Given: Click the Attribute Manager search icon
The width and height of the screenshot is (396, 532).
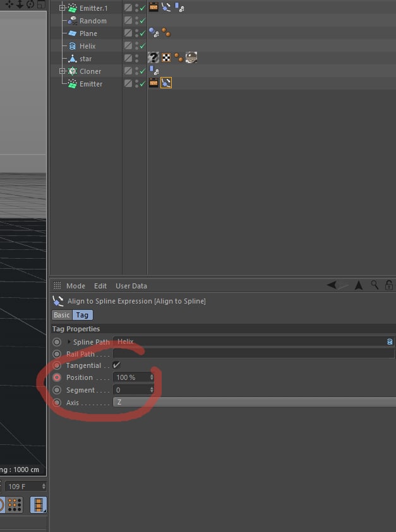Looking at the screenshot, I should click(x=375, y=285).
